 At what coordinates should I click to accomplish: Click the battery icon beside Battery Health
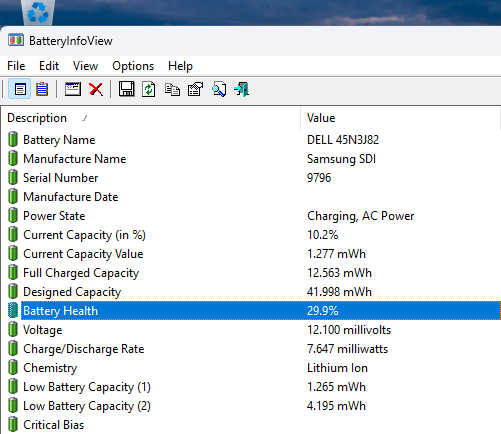13,310
